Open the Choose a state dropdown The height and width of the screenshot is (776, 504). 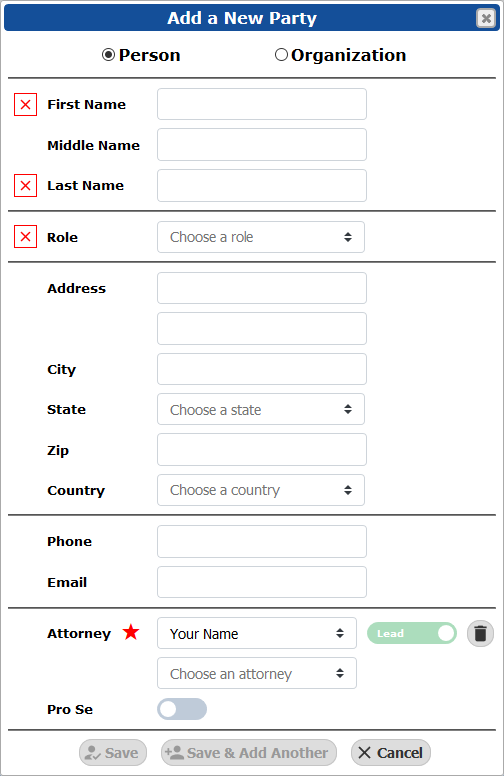coord(261,409)
